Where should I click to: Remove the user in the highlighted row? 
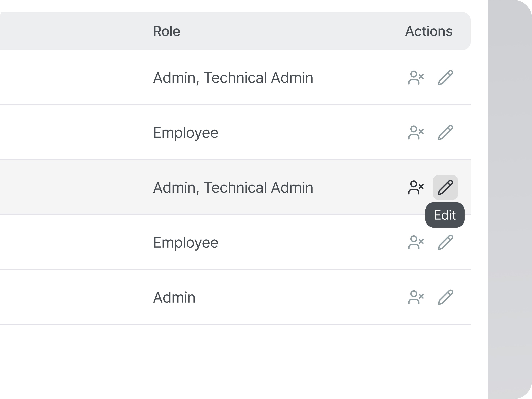tap(416, 187)
